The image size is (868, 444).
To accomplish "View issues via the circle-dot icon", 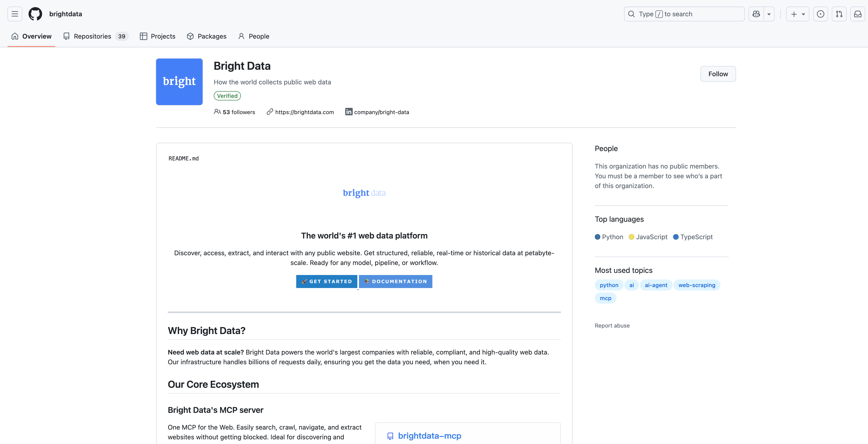I will point(821,14).
